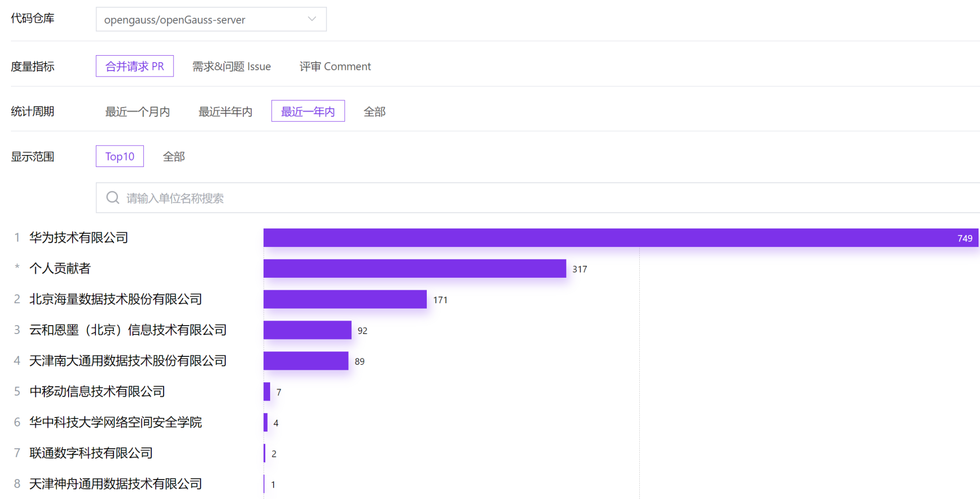Click the bar with value 317
The width and height of the screenshot is (980, 499).
pyautogui.click(x=415, y=268)
